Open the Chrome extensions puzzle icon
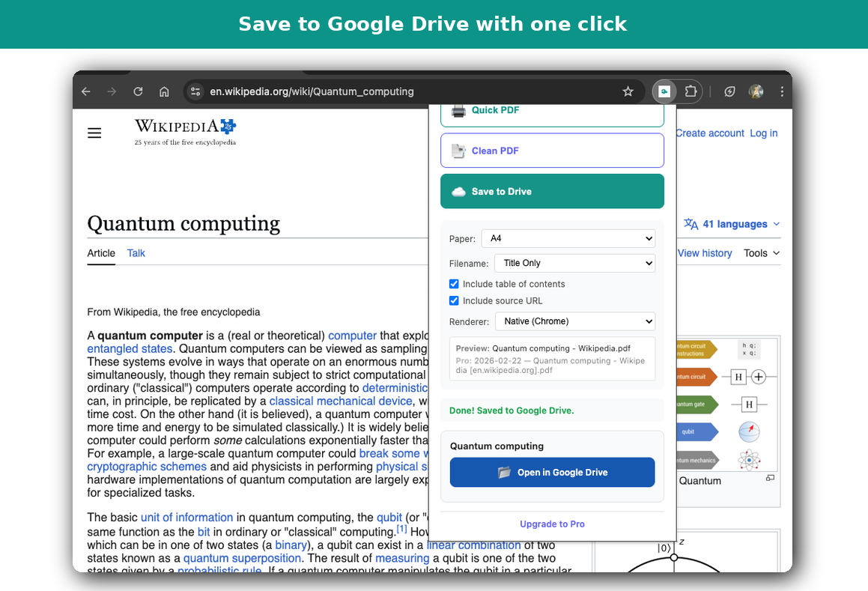The width and height of the screenshot is (868, 591). [690, 91]
